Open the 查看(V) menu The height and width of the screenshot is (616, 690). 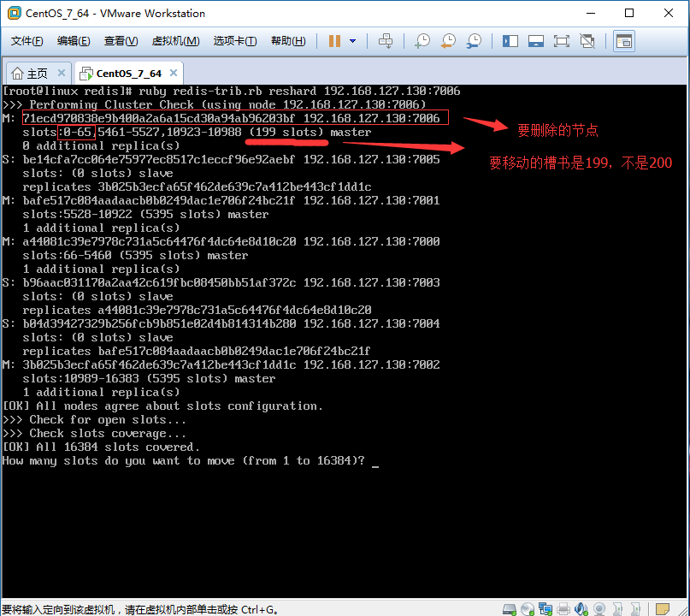[121, 41]
